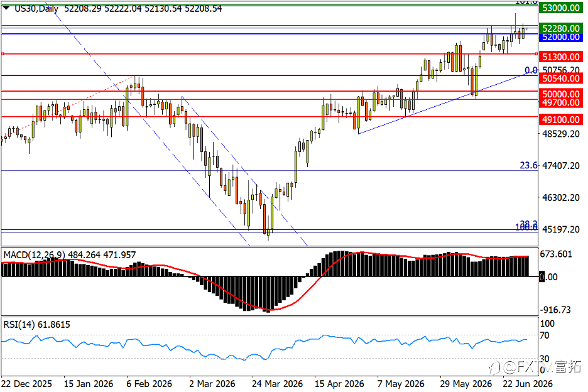Click the 673.601 MACD scale value
The width and height of the screenshot is (588, 392).
tap(556, 254)
